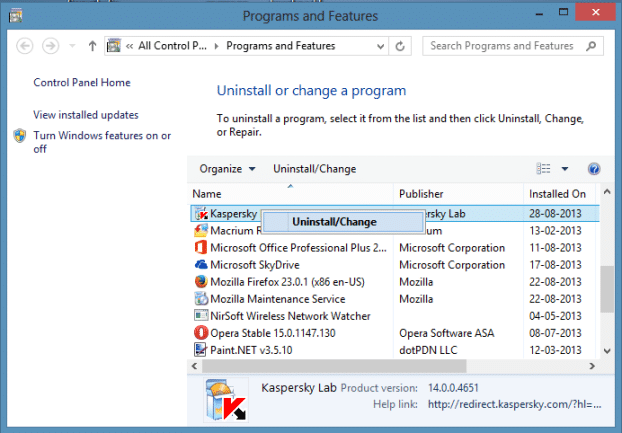Screen dimensions: 622x433
Task: Click the Mozilla Maintenance Service icon
Action: pyautogui.click(x=201, y=299)
